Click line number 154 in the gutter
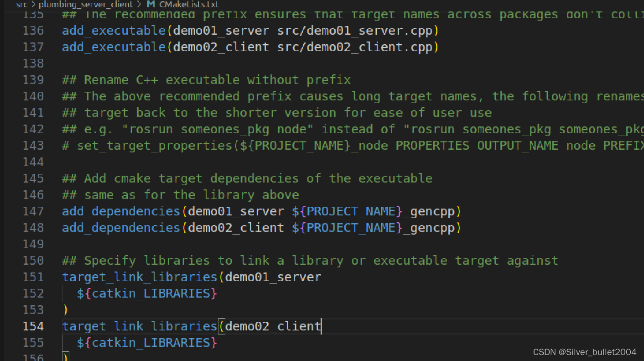The image size is (644, 361). click(33, 326)
